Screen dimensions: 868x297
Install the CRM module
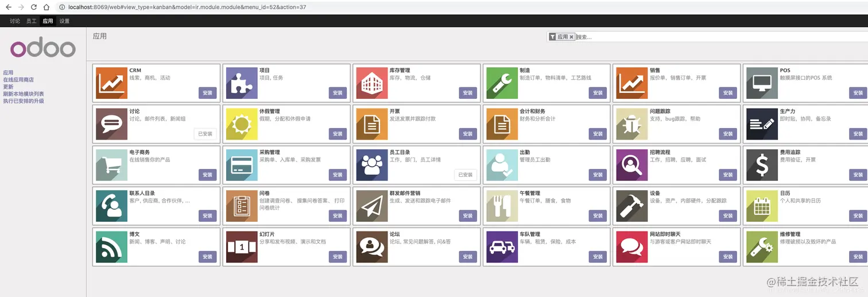click(x=207, y=93)
